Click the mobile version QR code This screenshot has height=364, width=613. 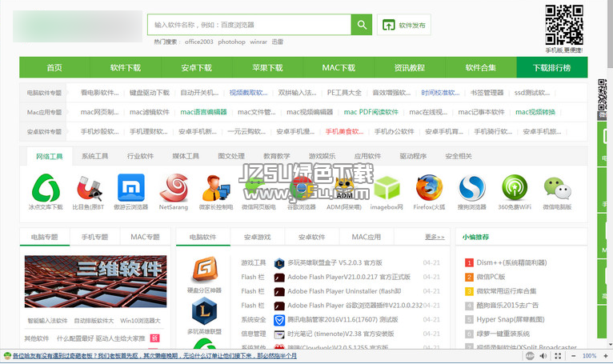pos(564,24)
